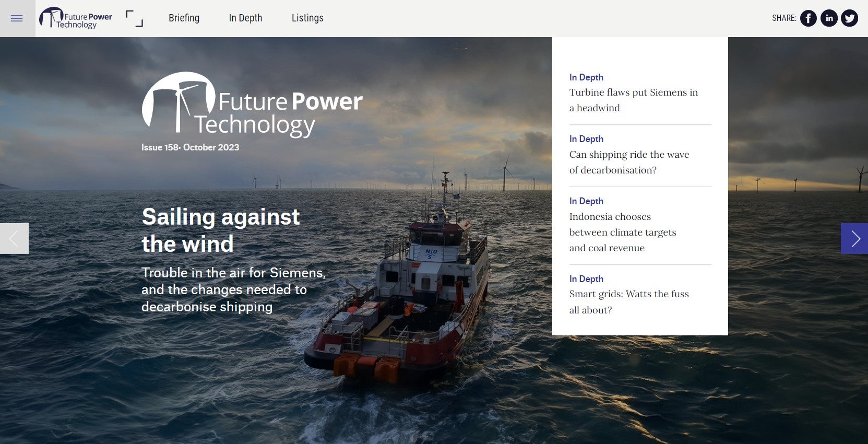Share on Twitter
Viewport: 868px width, 444px height.
pos(849,18)
